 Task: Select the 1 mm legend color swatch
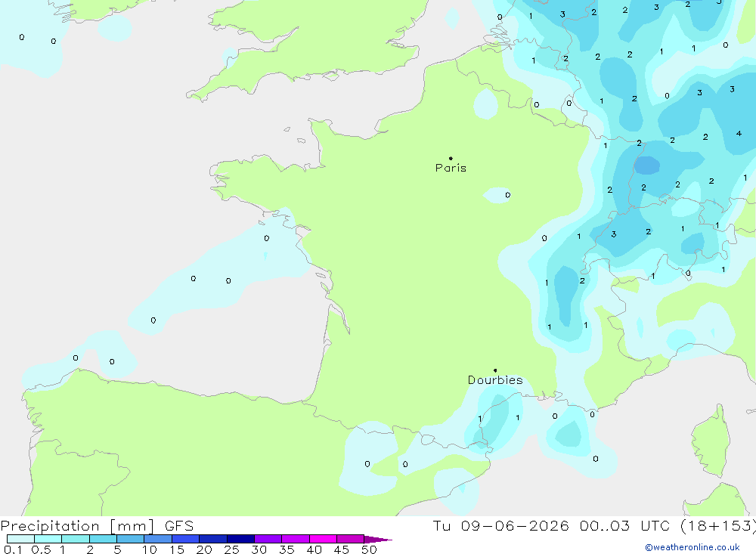75,539
